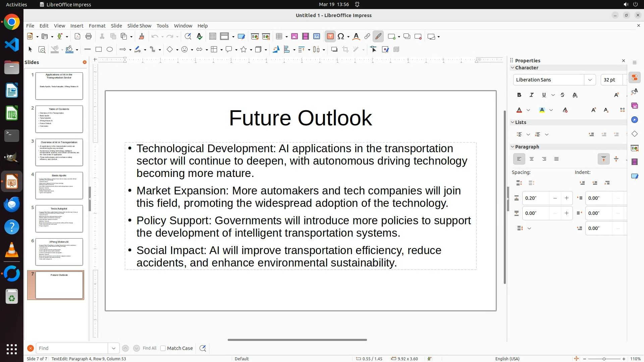Toggle Italic formatting in sidebar
This screenshot has width=644, height=362.
pos(532,95)
